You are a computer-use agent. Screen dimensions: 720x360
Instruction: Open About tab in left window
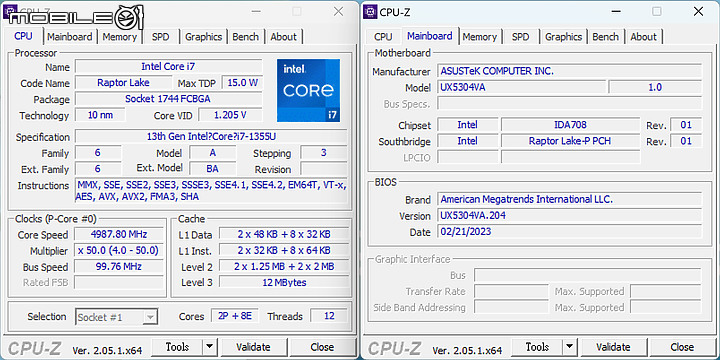(x=283, y=37)
